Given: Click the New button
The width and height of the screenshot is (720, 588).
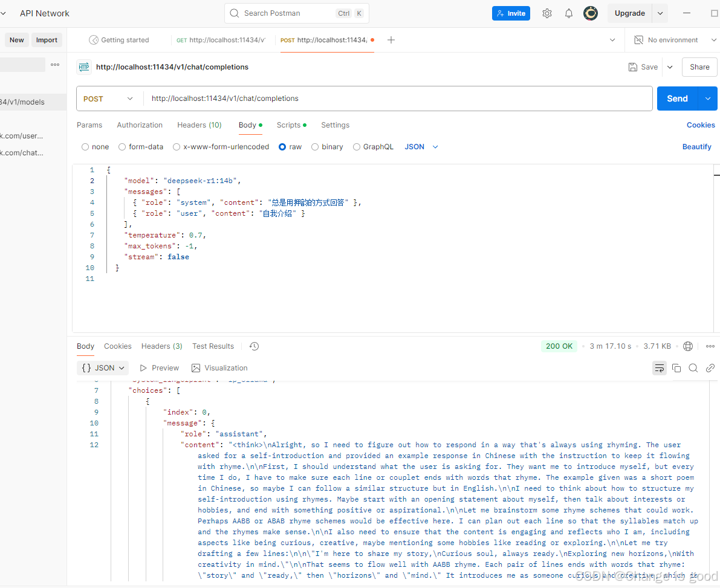Looking at the screenshot, I should click(x=16, y=40).
